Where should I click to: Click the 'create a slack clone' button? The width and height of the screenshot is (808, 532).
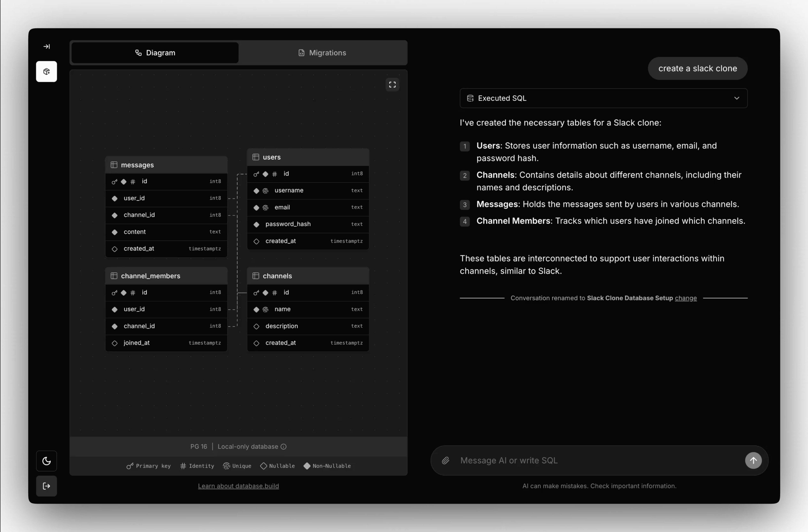(697, 68)
